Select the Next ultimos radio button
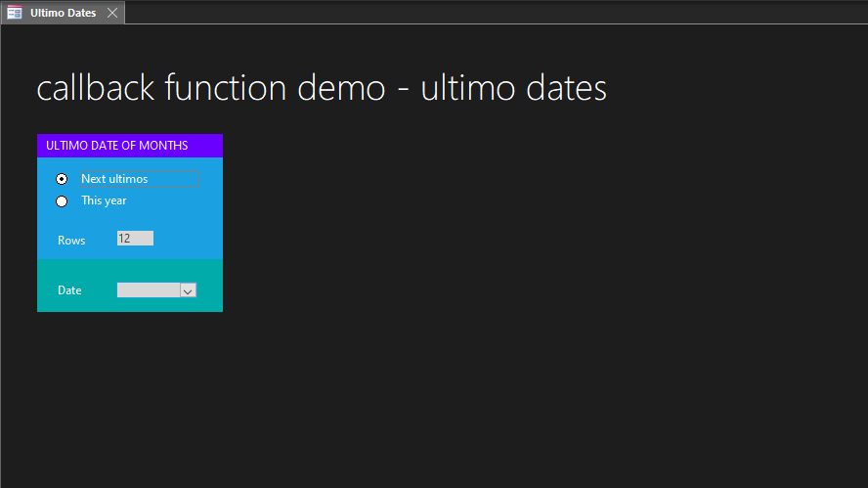 (62, 179)
